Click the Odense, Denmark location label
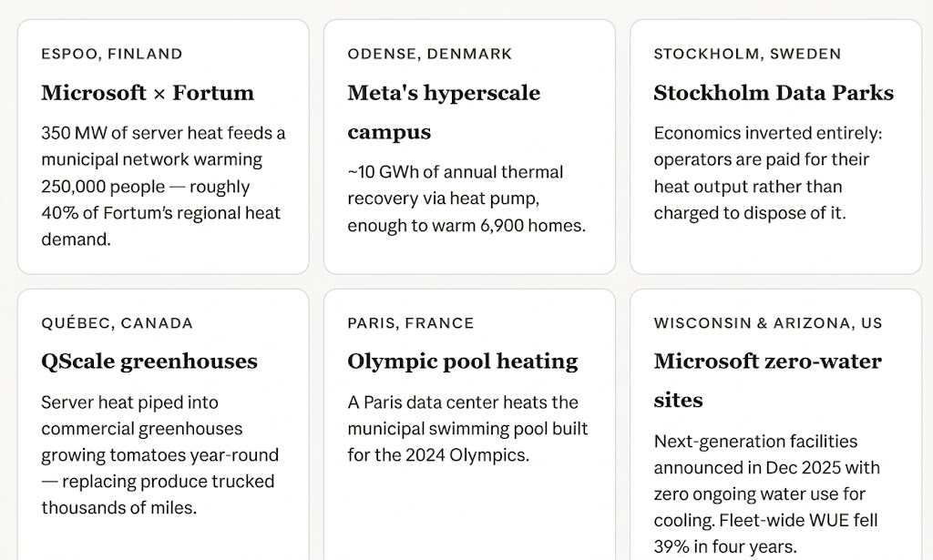The height and width of the screenshot is (560, 933). [x=430, y=54]
